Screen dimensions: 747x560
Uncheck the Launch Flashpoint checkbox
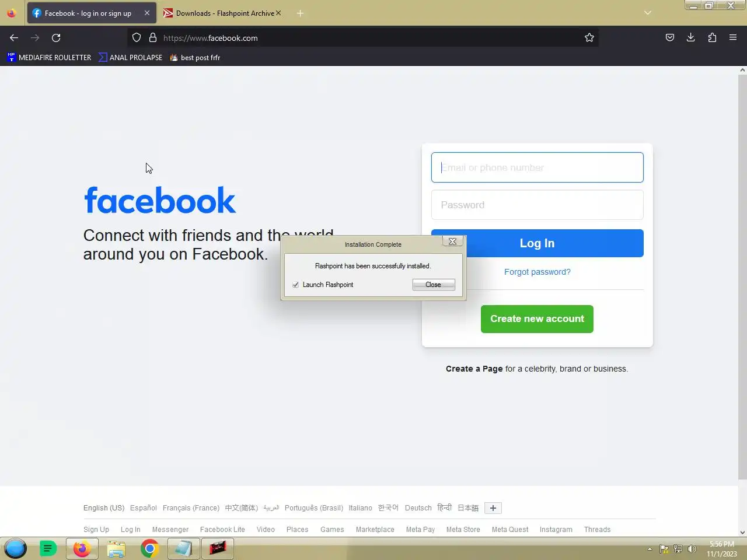tap(296, 285)
